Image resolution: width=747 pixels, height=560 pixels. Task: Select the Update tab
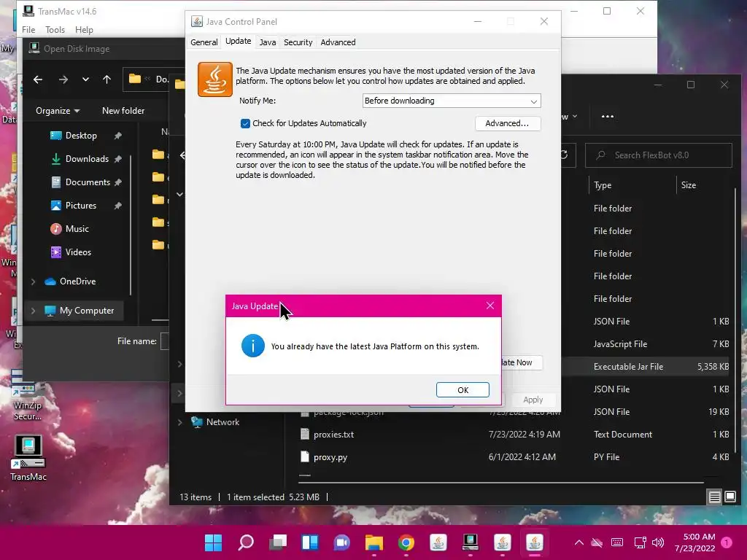point(239,41)
